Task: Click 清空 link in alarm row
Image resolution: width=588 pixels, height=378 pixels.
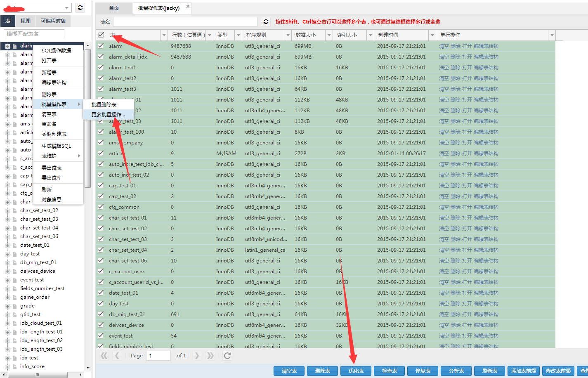Action: (x=444, y=46)
